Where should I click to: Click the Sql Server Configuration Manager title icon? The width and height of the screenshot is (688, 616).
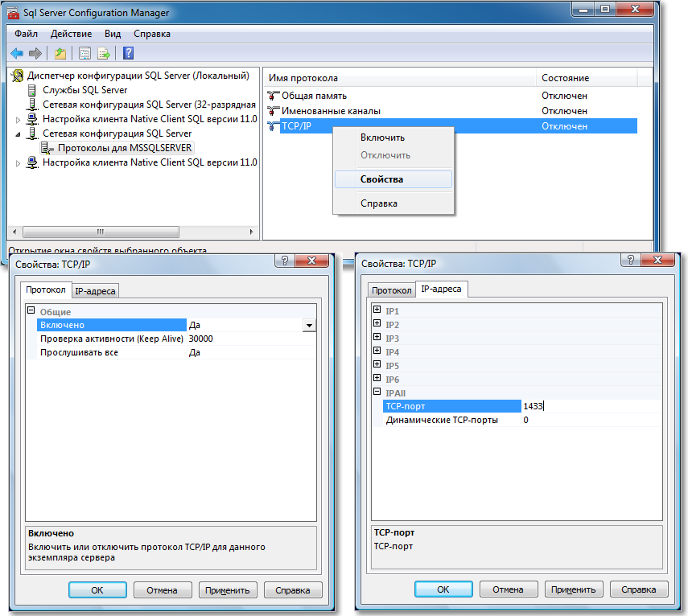tap(13, 13)
